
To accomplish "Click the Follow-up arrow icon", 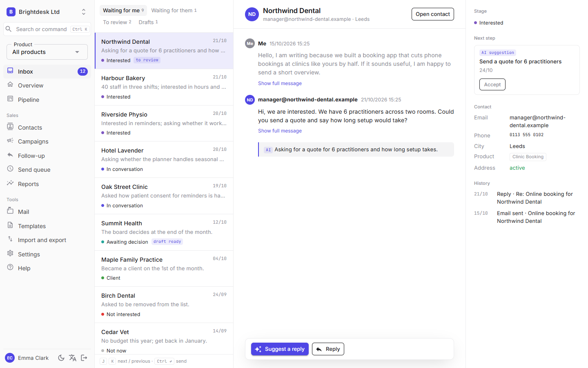I will click(10, 155).
